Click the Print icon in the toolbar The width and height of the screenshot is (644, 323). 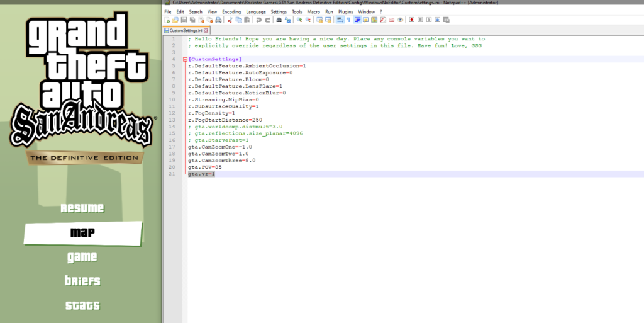click(x=217, y=20)
